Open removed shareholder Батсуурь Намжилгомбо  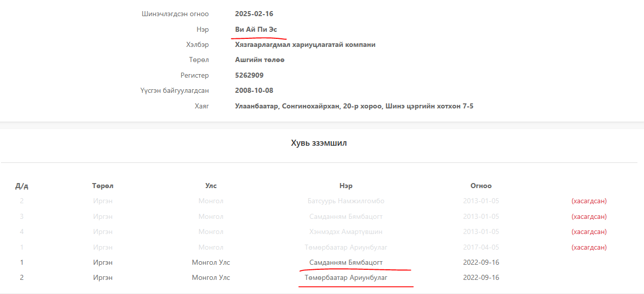coord(346,201)
